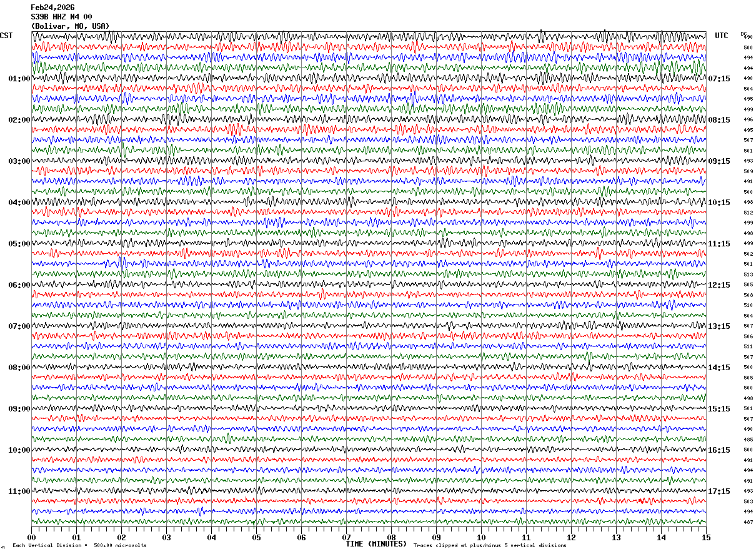Click the 08:15 UTC time label
Image resolution: width=756 pixels, height=554 pixels.
click(719, 120)
